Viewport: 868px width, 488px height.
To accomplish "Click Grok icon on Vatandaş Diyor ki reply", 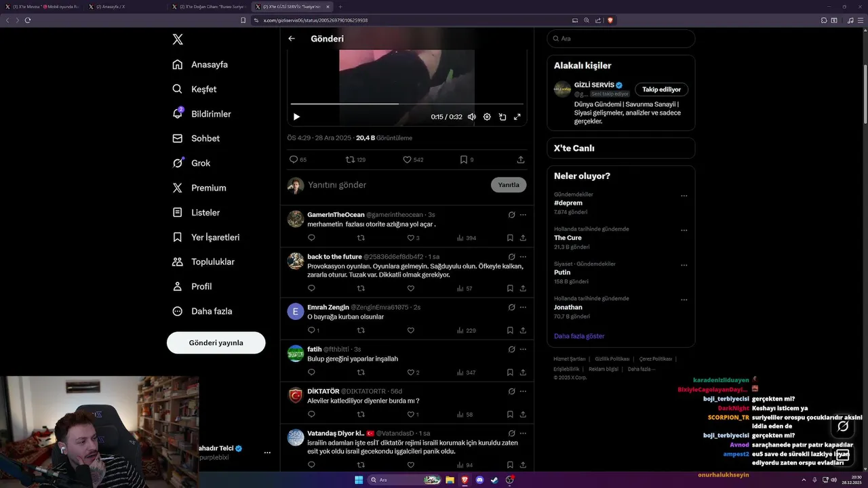I will click(x=512, y=433).
